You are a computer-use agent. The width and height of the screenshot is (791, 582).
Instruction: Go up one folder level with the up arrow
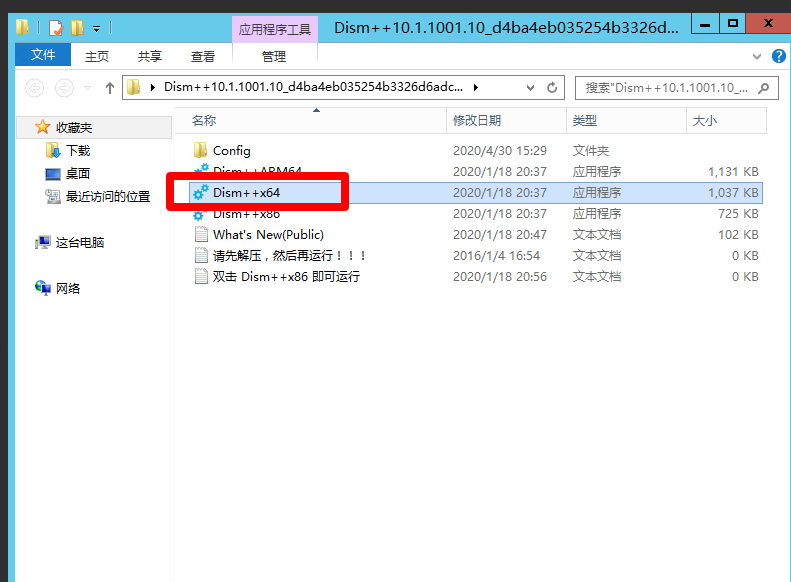[x=110, y=88]
